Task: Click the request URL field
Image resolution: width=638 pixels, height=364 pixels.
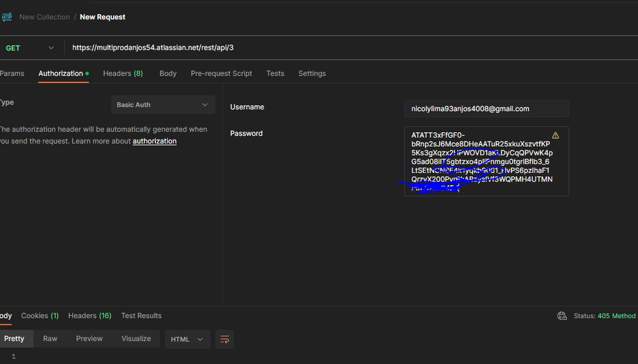Action: [x=350, y=48]
